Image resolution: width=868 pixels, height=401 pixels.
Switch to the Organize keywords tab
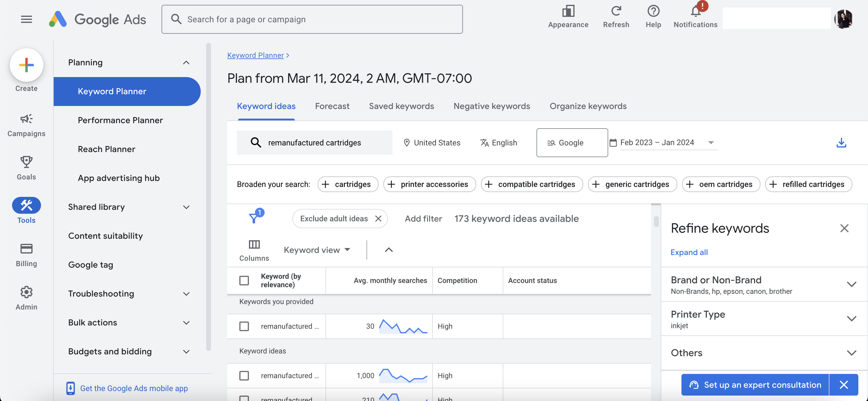(588, 106)
